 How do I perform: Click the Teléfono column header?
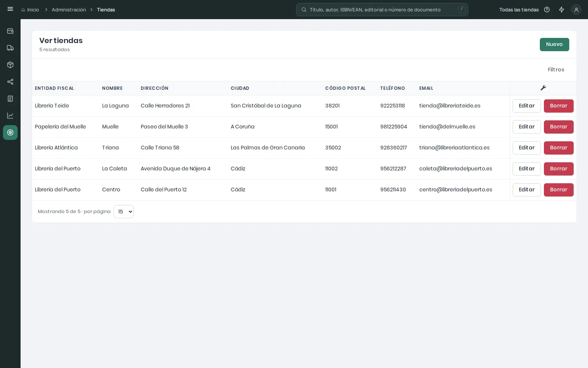(392, 88)
